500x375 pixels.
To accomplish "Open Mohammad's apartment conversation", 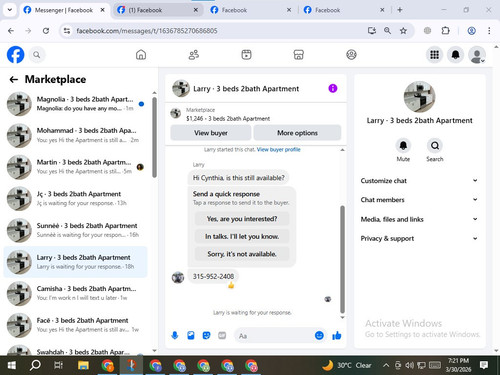I will pyautogui.click(x=75, y=135).
